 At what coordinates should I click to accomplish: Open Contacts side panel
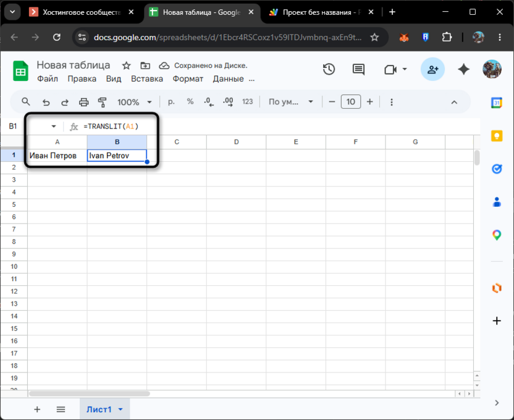pos(497,202)
